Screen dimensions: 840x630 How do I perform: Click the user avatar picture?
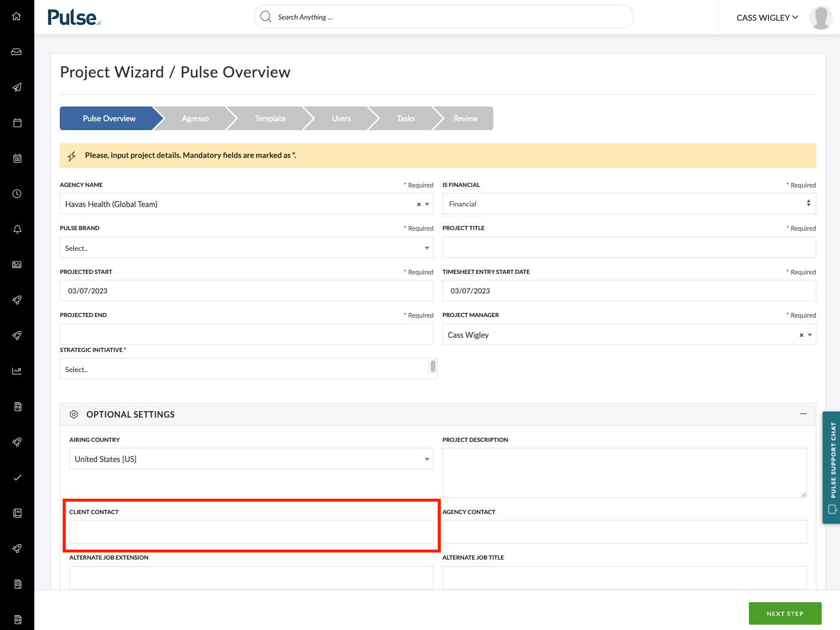[820, 18]
